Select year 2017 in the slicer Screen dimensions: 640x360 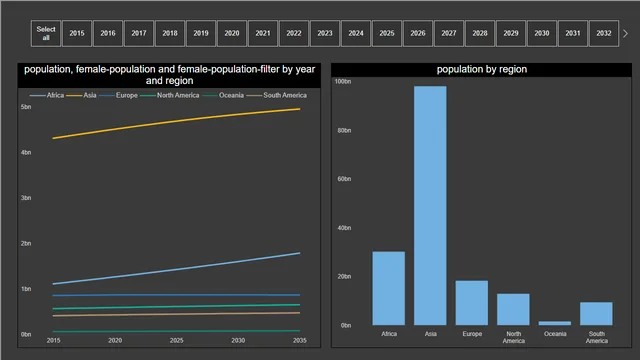139,33
